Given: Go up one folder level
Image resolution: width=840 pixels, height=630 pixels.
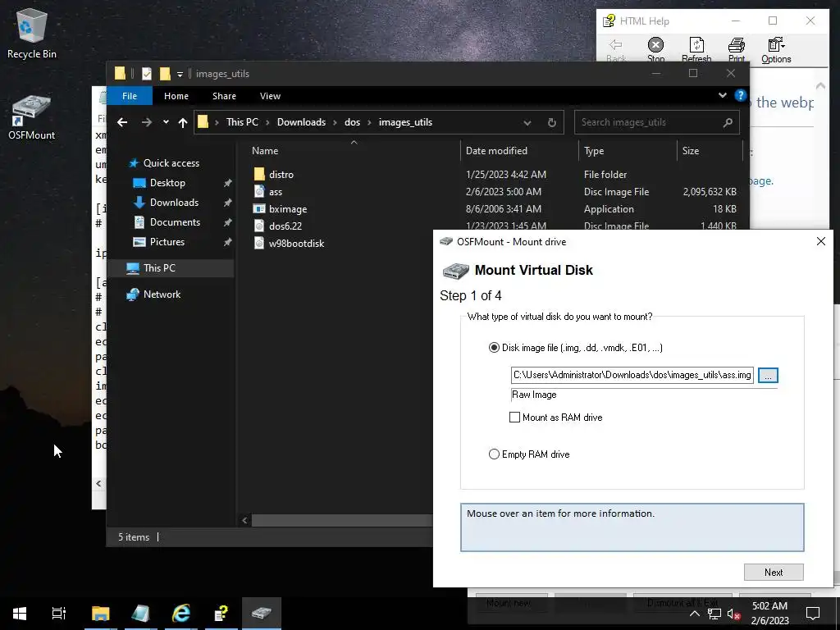Looking at the screenshot, I should [183, 123].
